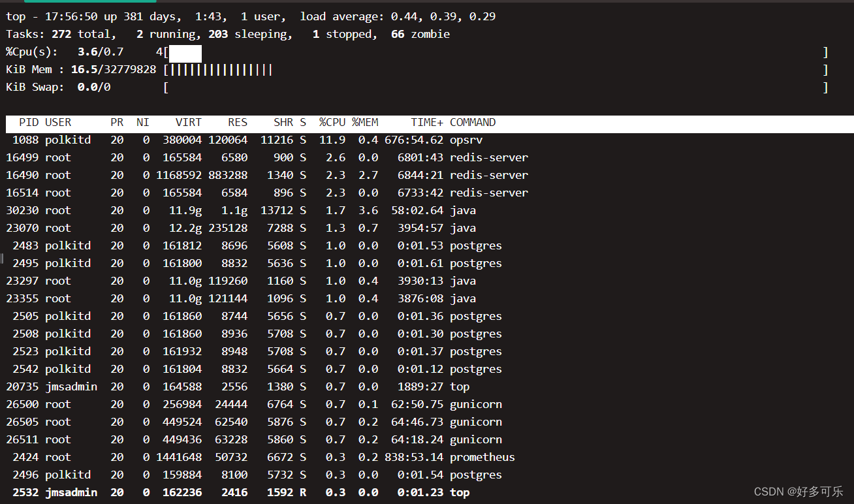
Task: Click the 11.9 %CPU value for opsrv
Action: point(332,140)
